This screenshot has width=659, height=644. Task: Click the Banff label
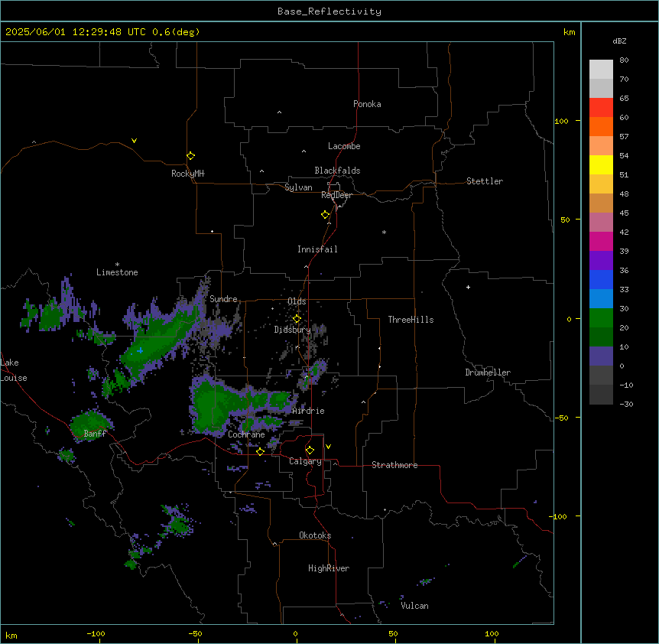point(95,434)
